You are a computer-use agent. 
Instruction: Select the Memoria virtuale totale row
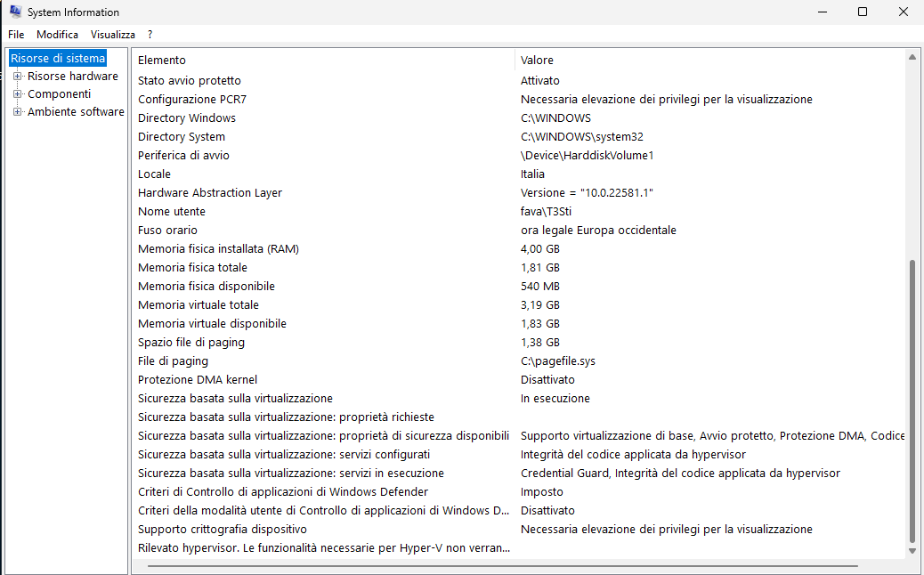point(519,305)
